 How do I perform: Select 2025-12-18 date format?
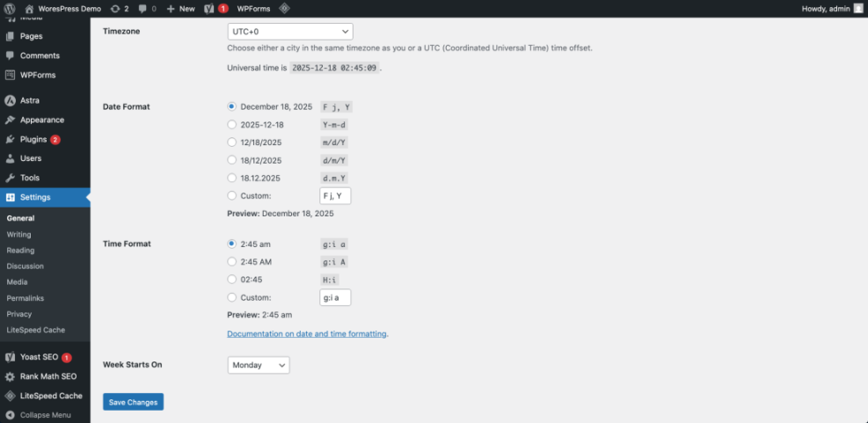[232, 125]
